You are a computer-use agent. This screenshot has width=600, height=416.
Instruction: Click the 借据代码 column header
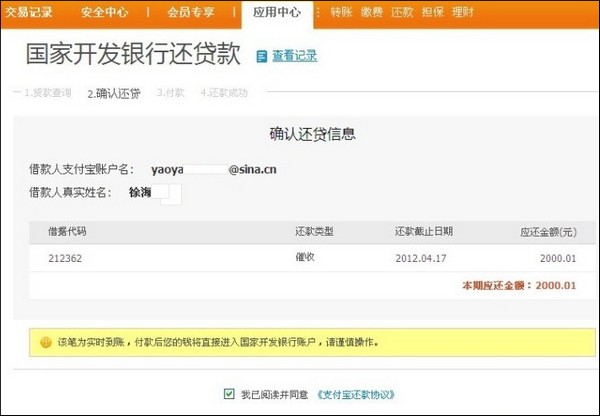pyautogui.click(x=67, y=231)
